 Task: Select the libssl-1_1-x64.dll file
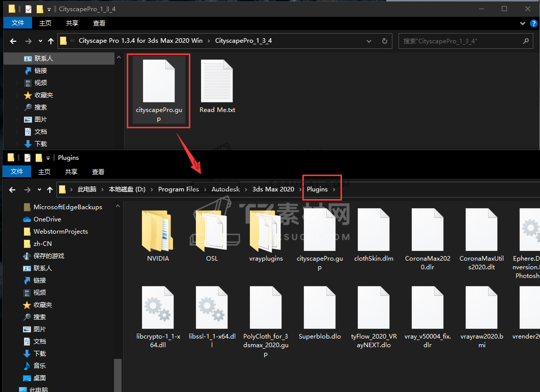click(x=212, y=317)
